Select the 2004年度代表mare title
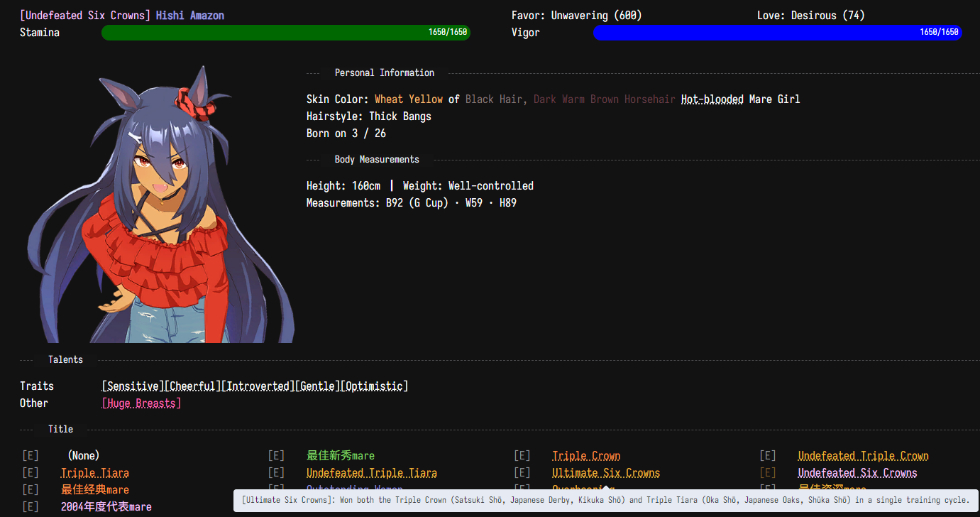Screen dimensions: 980x517 (106, 507)
